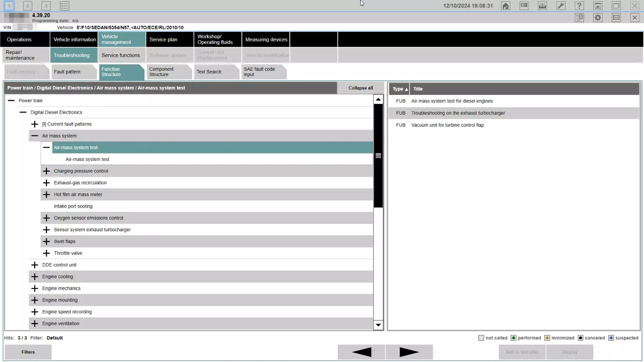Toggle the 'suspected' status checkbox
This screenshot has height=362, width=644.
(x=611, y=338)
